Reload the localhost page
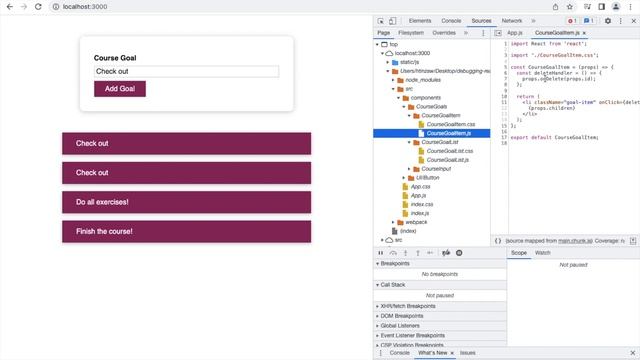The height and width of the screenshot is (360, 640). 38,7
